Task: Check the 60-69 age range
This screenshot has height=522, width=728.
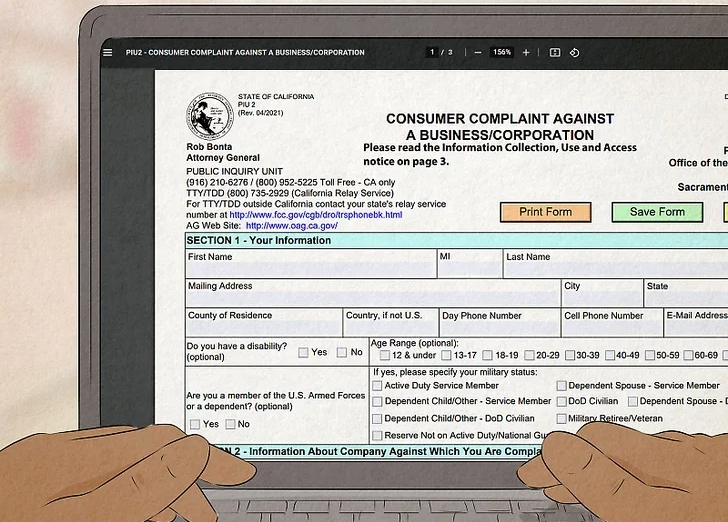Action: 688,355
